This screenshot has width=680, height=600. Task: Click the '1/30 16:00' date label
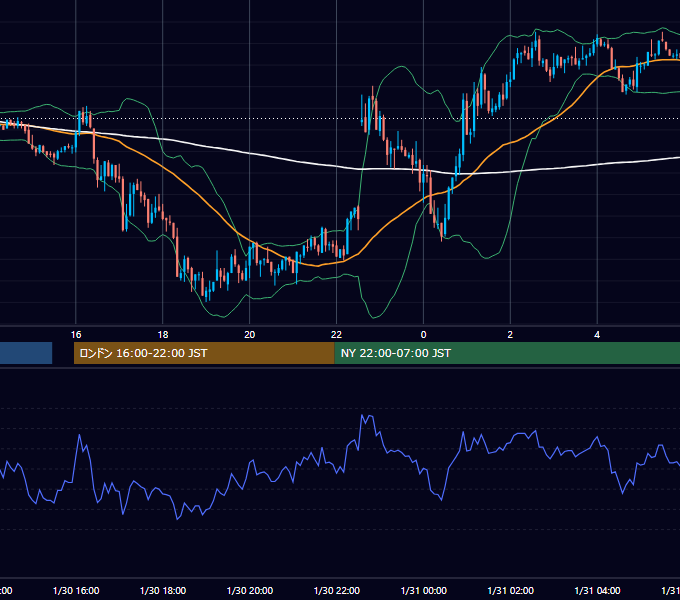pos(76,590)
